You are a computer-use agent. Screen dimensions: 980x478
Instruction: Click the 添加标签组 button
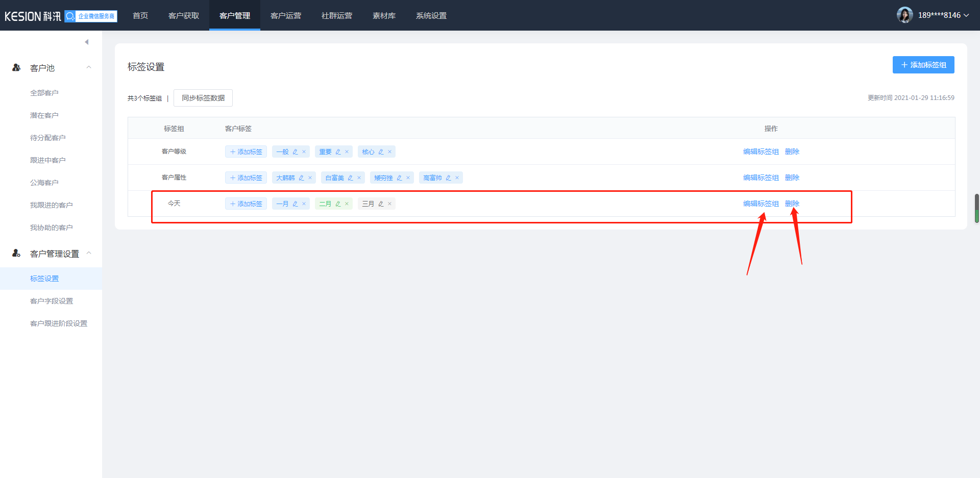coord(923,65)
